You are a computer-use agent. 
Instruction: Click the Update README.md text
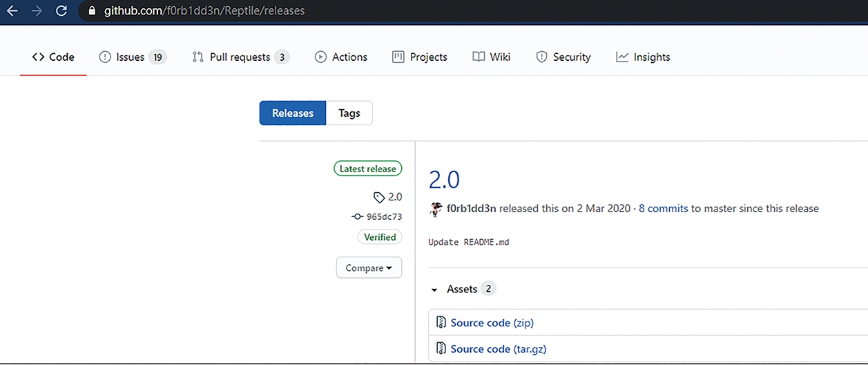(x=469, y=242)
